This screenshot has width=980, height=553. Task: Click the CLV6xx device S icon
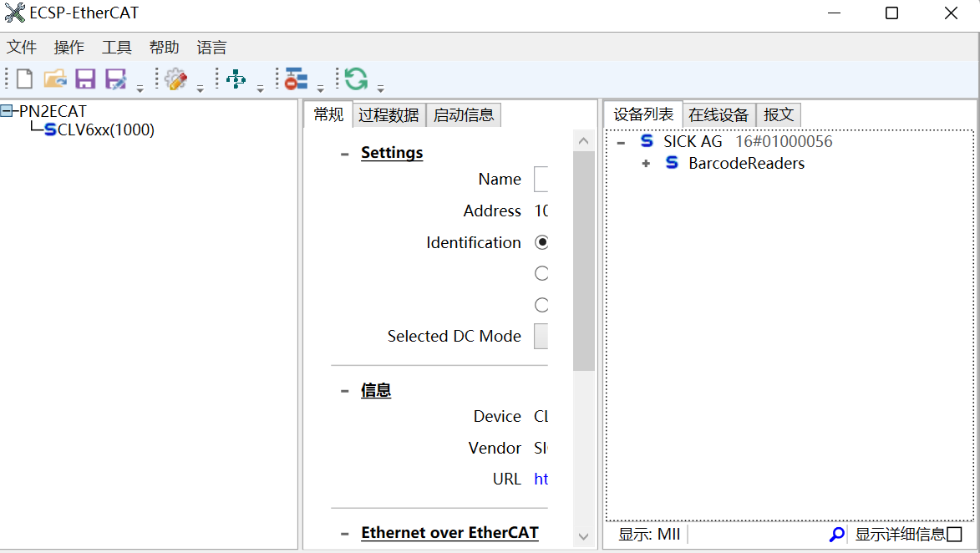pos(50,130)
